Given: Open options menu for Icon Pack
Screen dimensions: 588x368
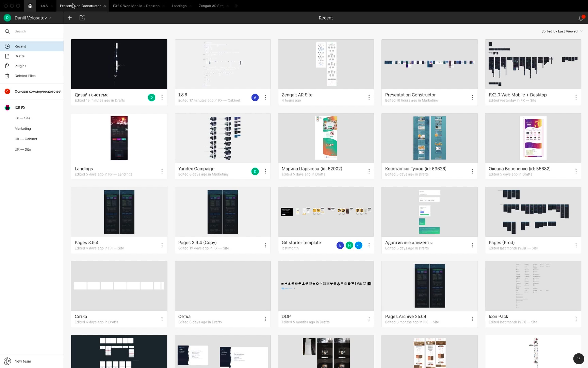Looking at the screenshot, I should [x=576, y=319].
